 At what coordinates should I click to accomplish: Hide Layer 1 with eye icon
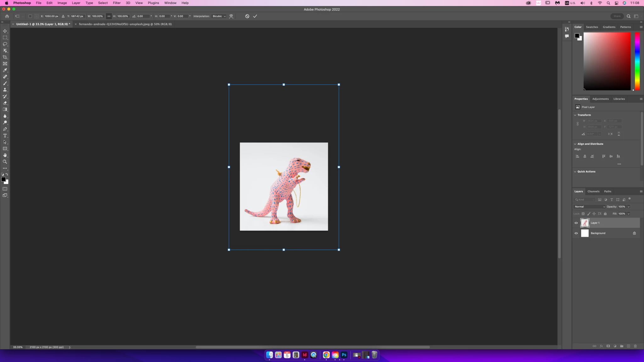(576, 223)
